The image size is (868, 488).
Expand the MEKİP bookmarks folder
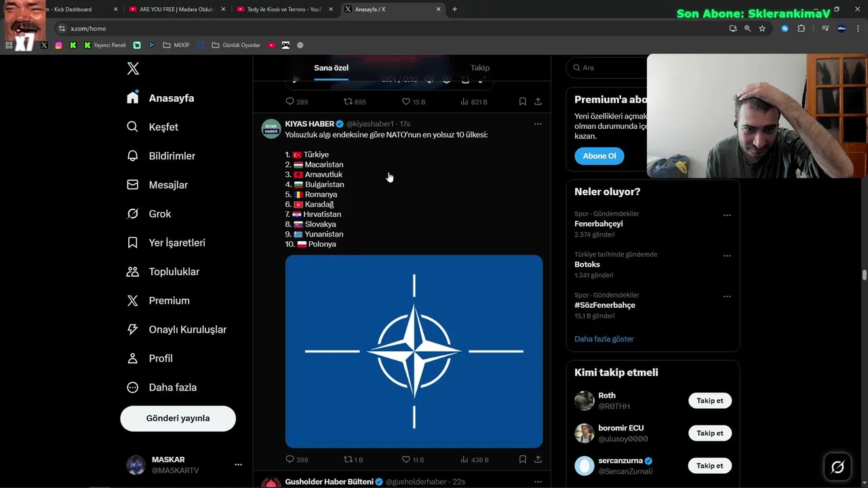[176, 45]
